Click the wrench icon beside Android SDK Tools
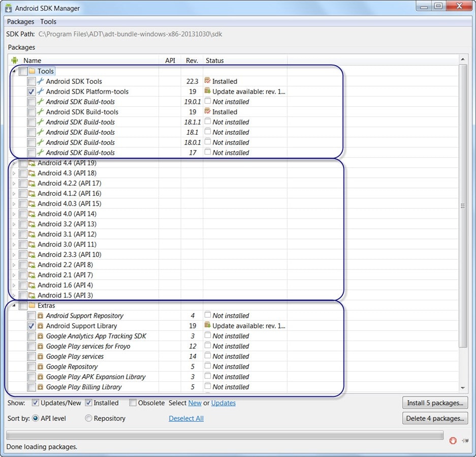Viewport: 476px width, 457px height. point(40,81)
